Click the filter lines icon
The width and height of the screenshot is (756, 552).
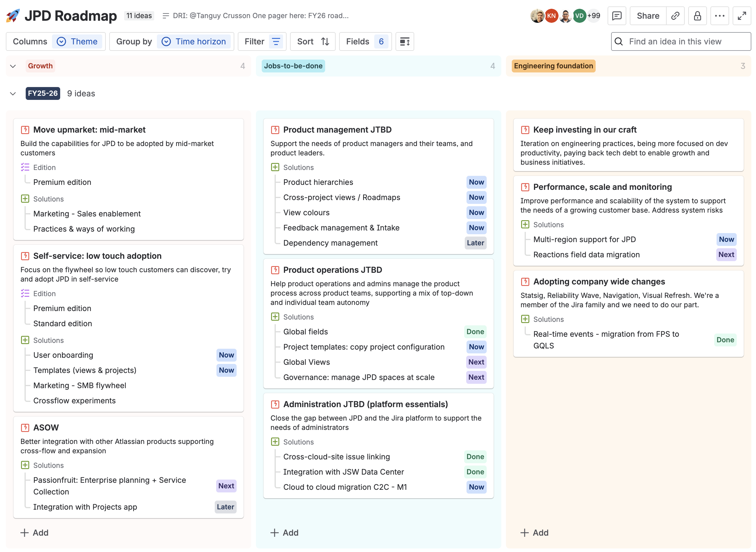click(x=276, y=41)
